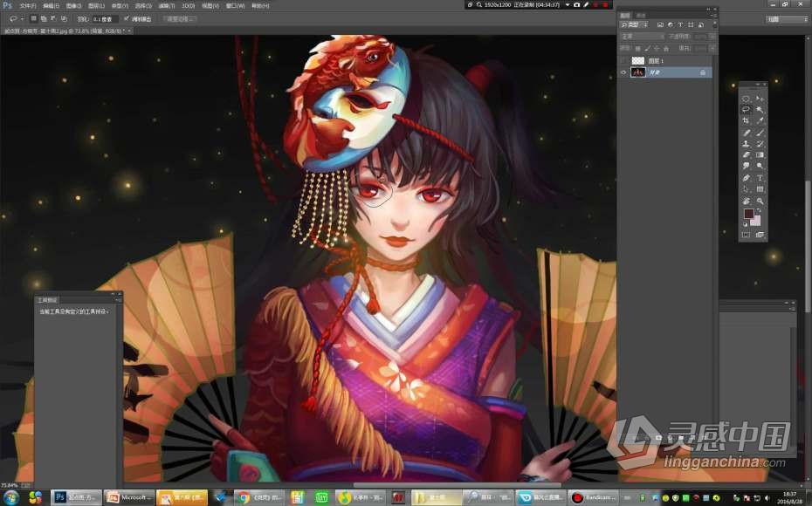The height and width of the screenshot is (506, 812).
Task: Click lock transparent pixels icon
Action: tap(638, 49)
